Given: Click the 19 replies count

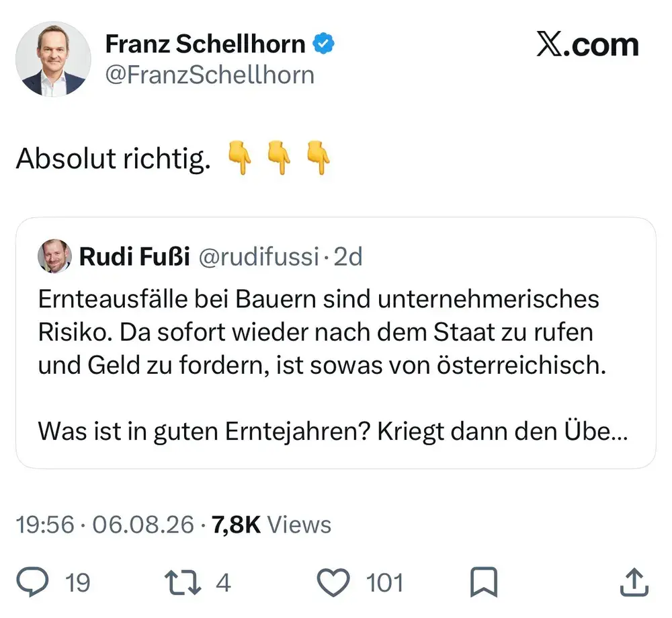Looking at the screenshot, I should pyautogui.click(x=77, y=582).
